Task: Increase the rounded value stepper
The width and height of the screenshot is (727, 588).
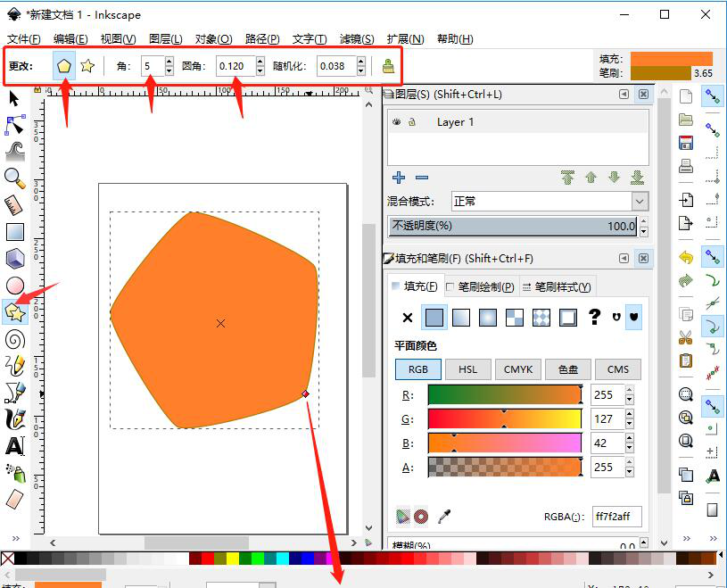Action: coord(260,62)
